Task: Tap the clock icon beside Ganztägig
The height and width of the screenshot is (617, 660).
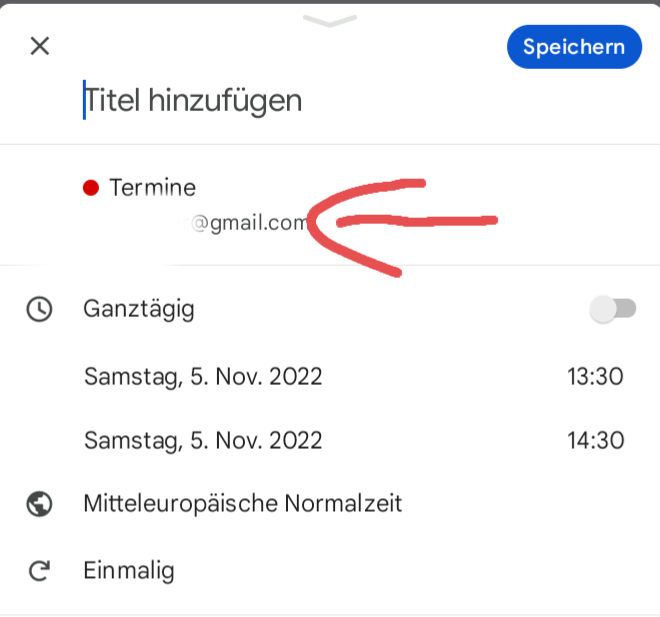Action: pos(39,309)
